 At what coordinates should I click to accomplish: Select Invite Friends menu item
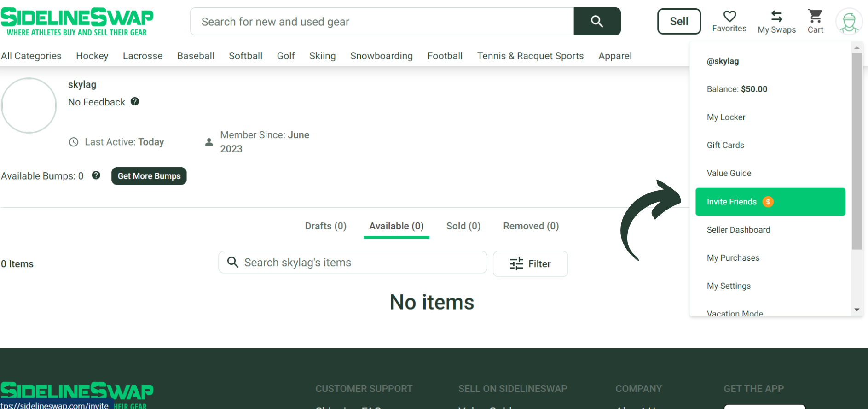tap(770, 202)
